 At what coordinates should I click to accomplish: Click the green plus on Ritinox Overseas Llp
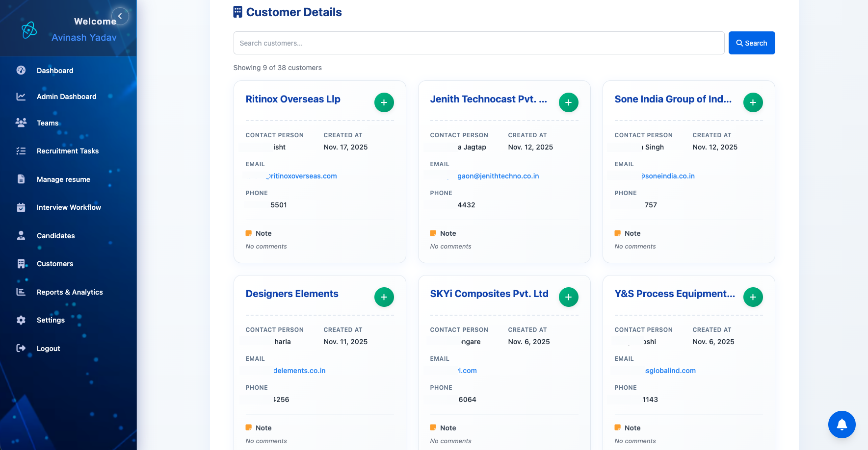click(x=384, y=102)
